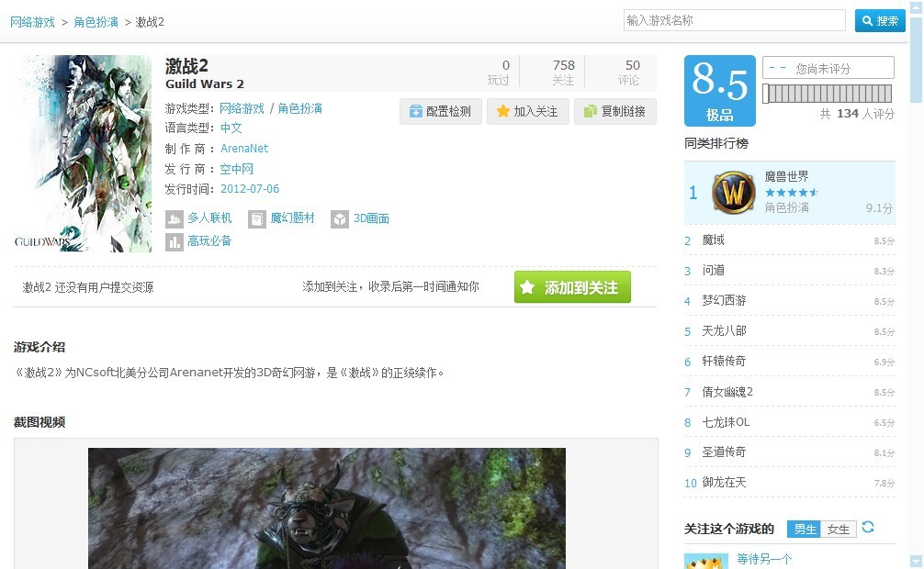This screenshot has width=924, height=569.
Task: Open 轩辕传奇 in ranking list
Action: click(724, 361)
